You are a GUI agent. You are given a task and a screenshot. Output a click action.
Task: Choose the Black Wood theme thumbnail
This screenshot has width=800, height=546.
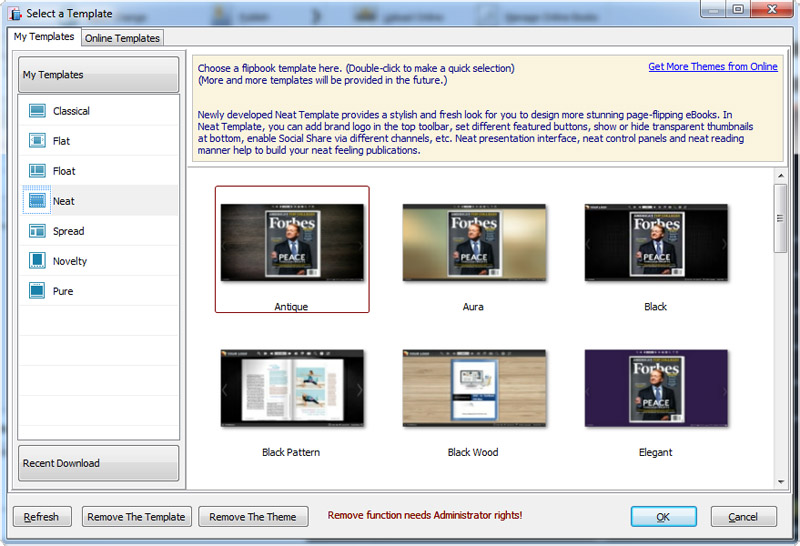tap(473, 388)
